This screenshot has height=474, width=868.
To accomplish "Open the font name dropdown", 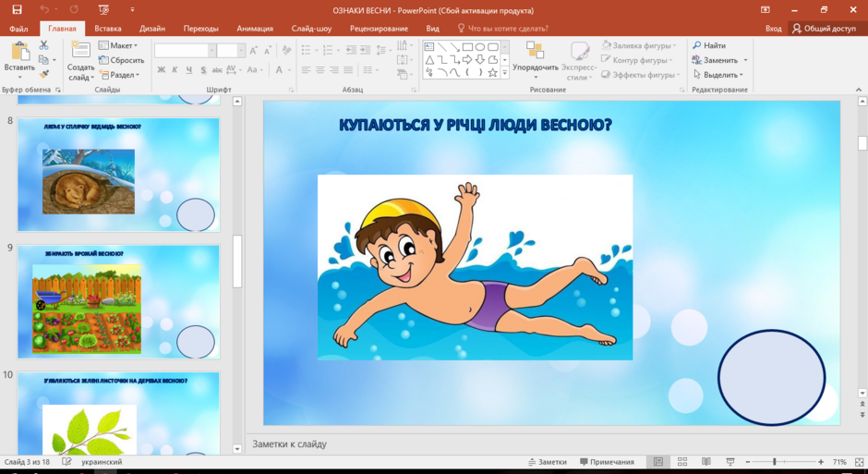I will point(211,51).
